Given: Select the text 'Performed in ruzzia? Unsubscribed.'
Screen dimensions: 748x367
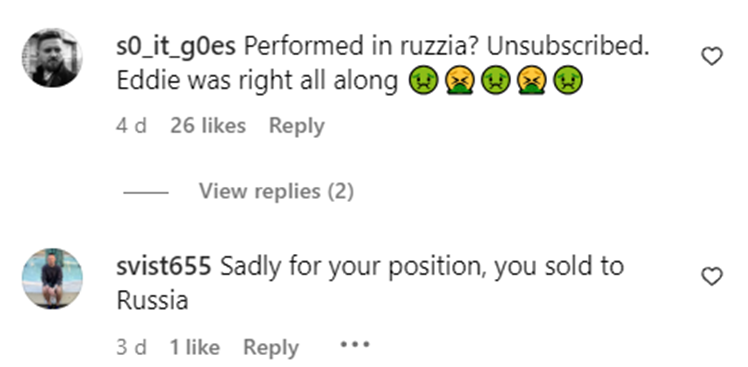Looking at the screenshot, I should pos(447,47).
